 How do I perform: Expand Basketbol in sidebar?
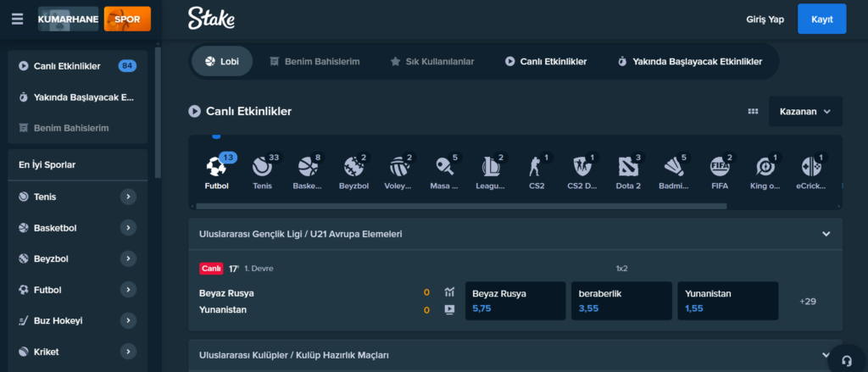[129, 227]
